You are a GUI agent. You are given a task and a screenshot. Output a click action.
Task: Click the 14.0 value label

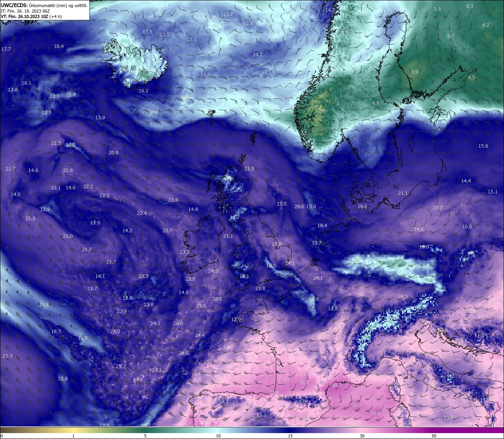[x=15, y=194]
